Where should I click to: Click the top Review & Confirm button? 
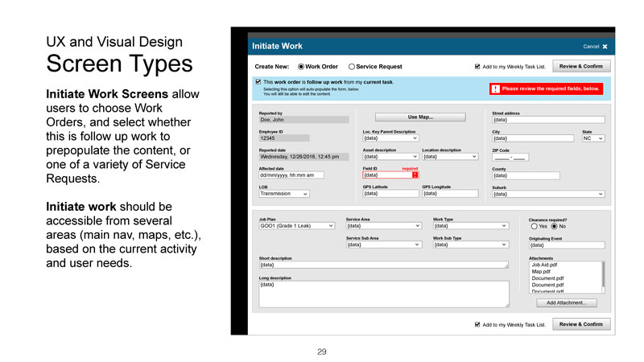pyautogui.click(x=580, y=67)
